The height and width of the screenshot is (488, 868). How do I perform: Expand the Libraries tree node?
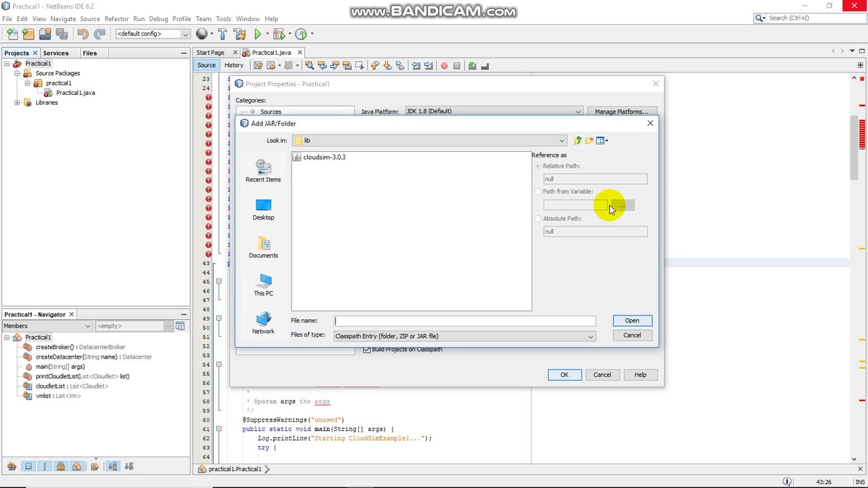(17, 103)
